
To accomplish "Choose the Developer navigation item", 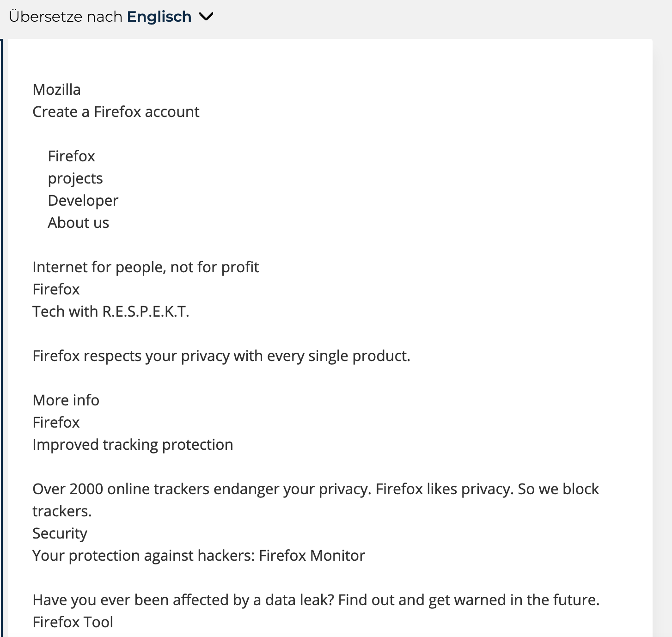I will click(x=83, y=201).
